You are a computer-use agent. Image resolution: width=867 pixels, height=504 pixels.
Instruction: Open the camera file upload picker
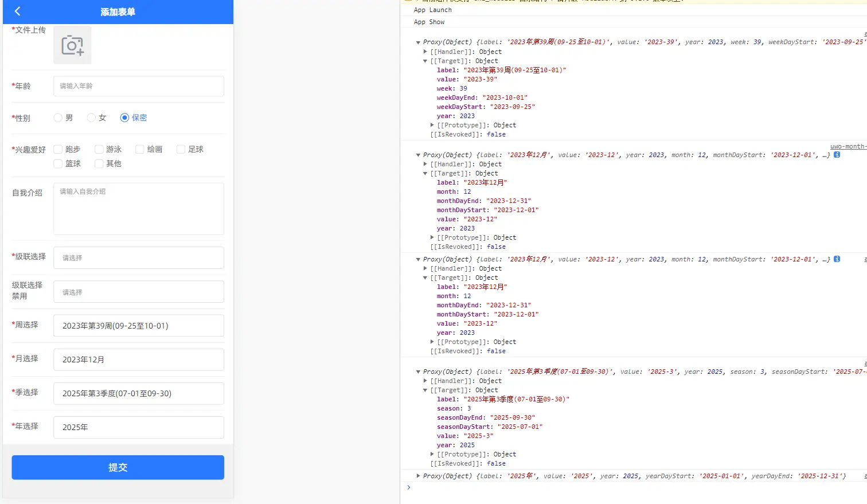coord(72,45)
